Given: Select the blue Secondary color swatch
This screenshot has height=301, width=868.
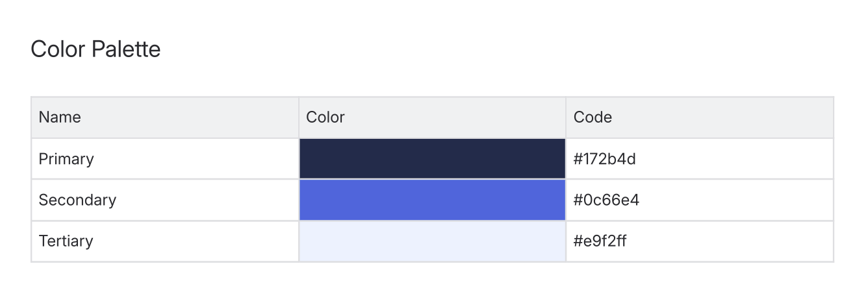Looking at the screenshot, I should coord(432,200).
